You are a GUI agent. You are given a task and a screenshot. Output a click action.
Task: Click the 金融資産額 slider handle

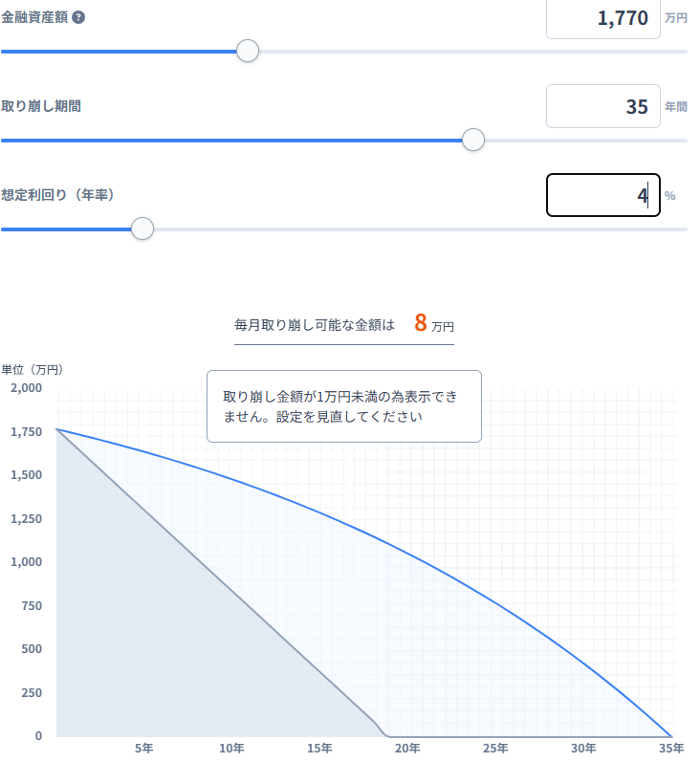[x=248, y=51]
